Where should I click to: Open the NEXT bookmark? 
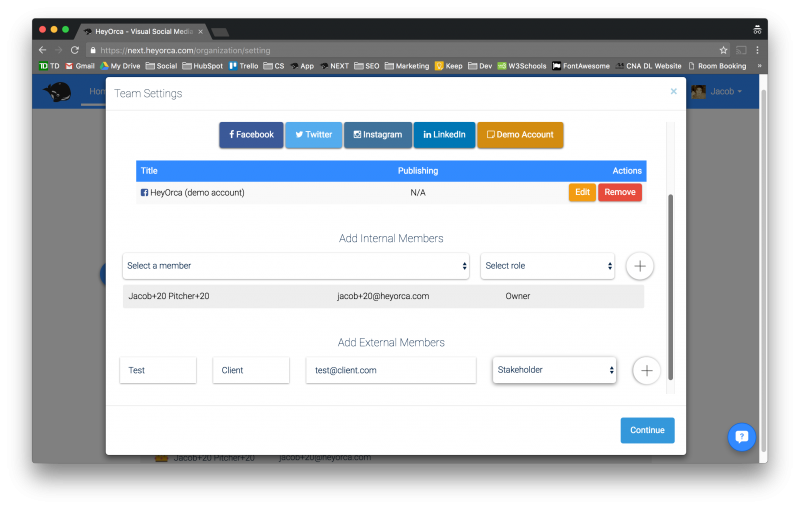tap(335, 66)
